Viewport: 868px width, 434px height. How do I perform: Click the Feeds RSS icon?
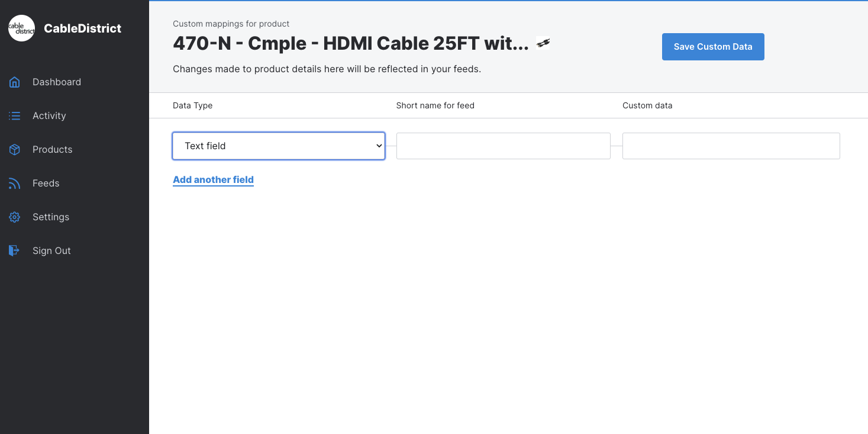coord(15,184)
